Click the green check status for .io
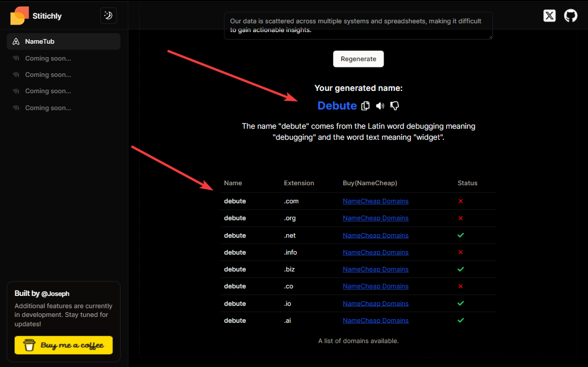 coord(460,304)
